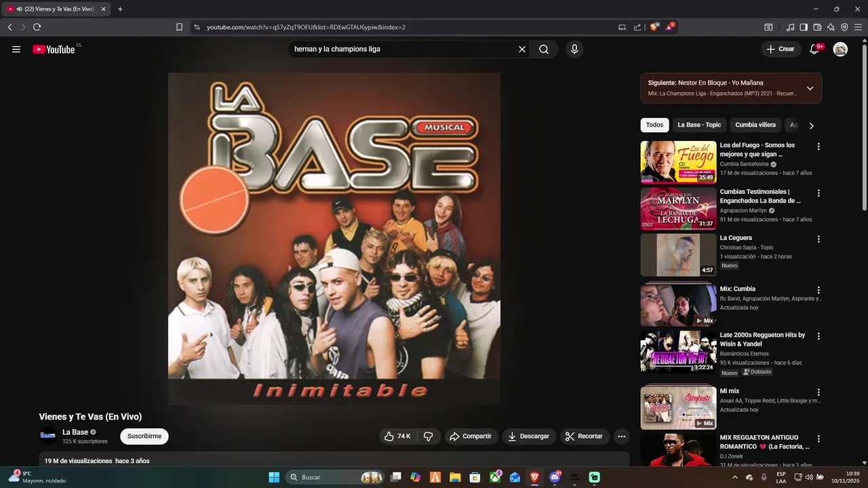
Task: Expand the Siguiente playlist panel
Action: point(810,88)
